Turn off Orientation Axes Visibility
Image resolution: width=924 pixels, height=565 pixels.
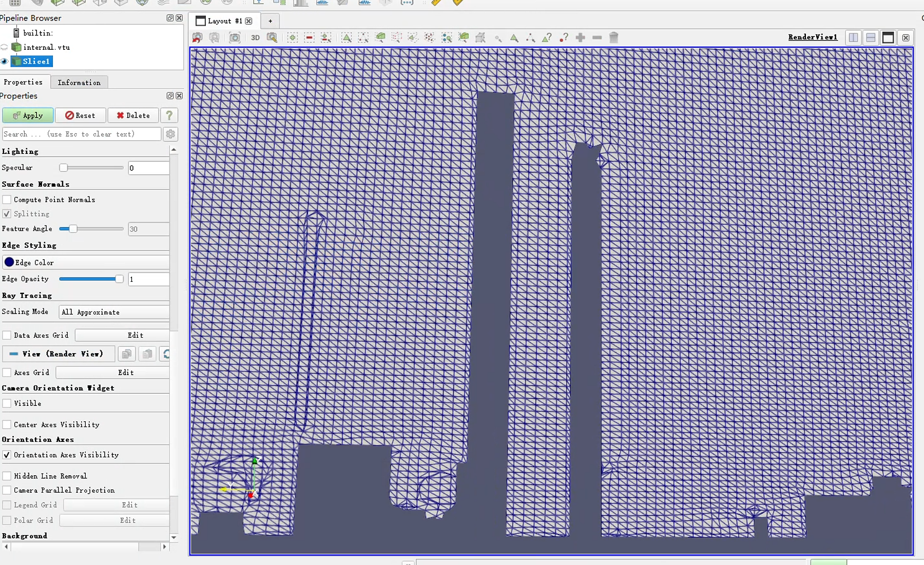(x=7, y=455)
